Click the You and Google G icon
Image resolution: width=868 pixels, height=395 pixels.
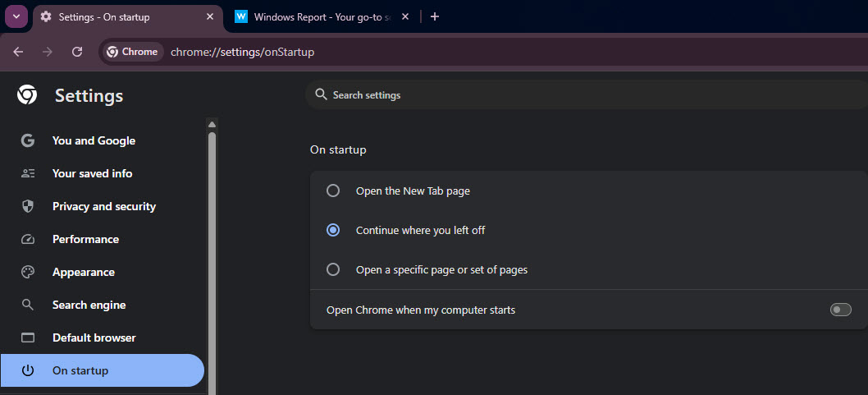click(28, 140)
